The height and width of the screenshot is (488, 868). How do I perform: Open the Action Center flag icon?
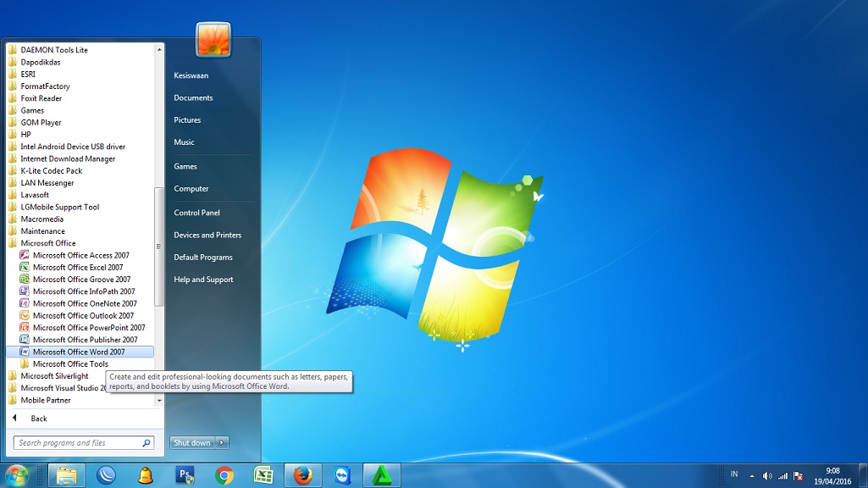799,476
